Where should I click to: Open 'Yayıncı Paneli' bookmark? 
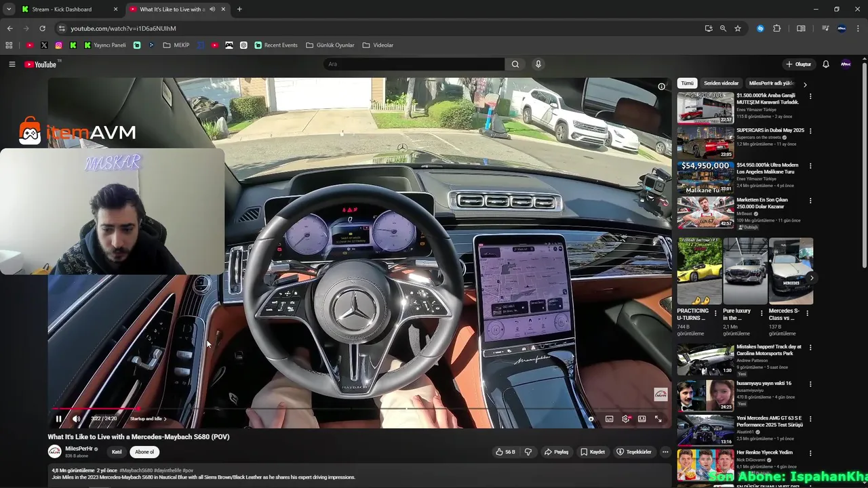coord(105,45)
